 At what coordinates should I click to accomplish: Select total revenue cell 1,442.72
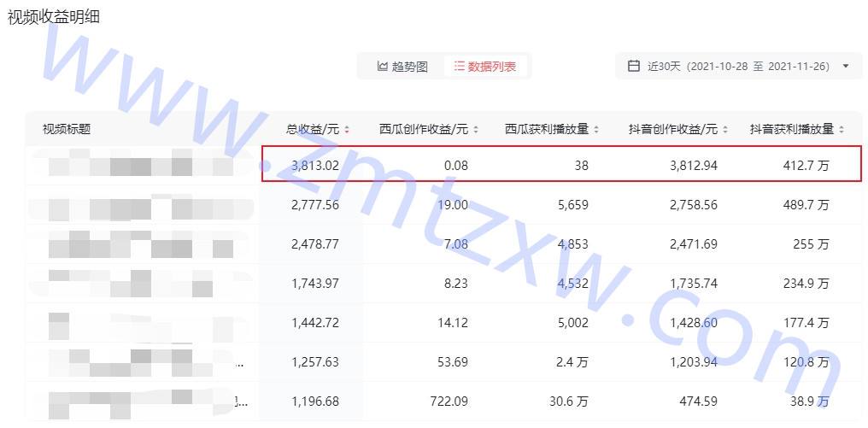315,323
